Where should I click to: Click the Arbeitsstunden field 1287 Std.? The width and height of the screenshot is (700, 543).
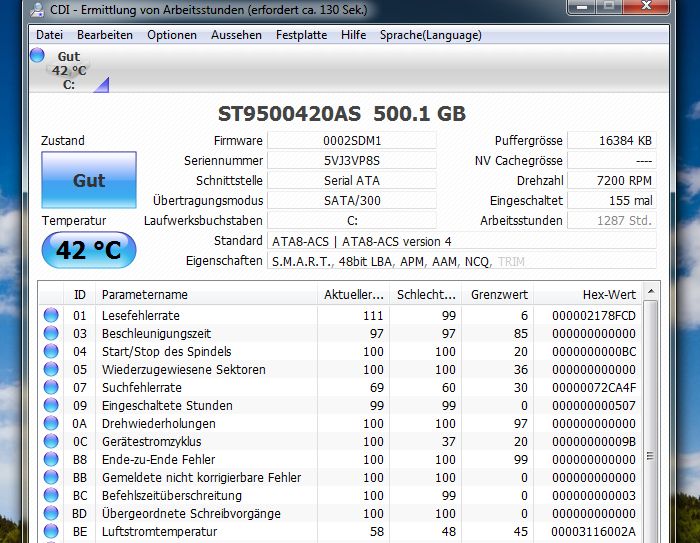click(x=612, y=221)
